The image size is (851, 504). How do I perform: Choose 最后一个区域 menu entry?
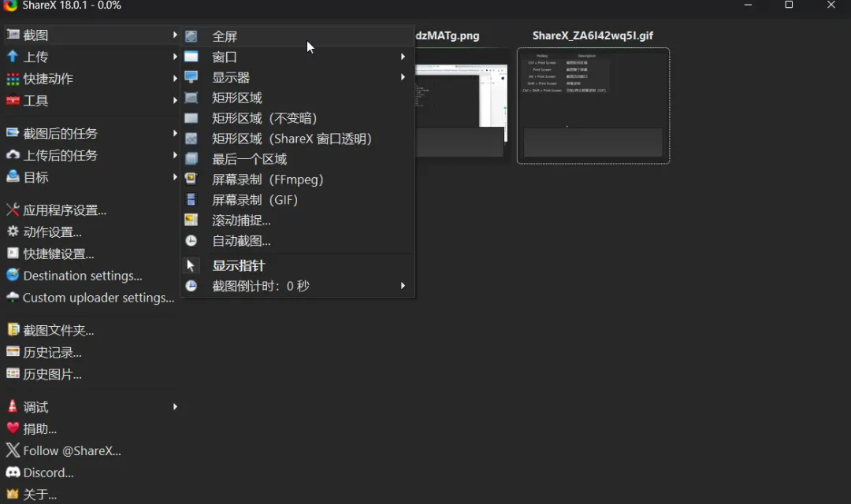(x=297, y=159)
